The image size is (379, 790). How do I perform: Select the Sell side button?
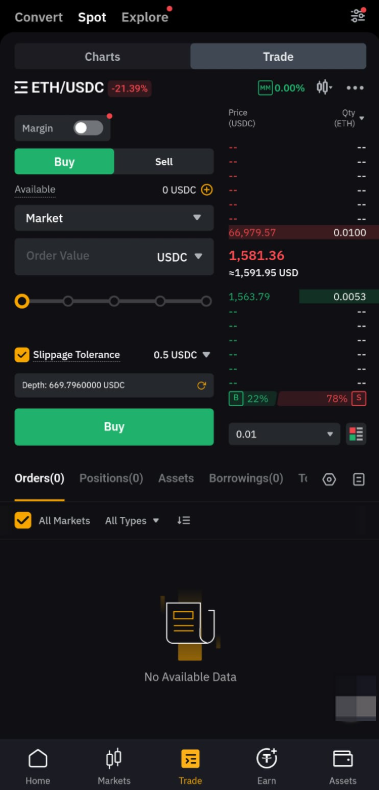click(x=164, y=162)
